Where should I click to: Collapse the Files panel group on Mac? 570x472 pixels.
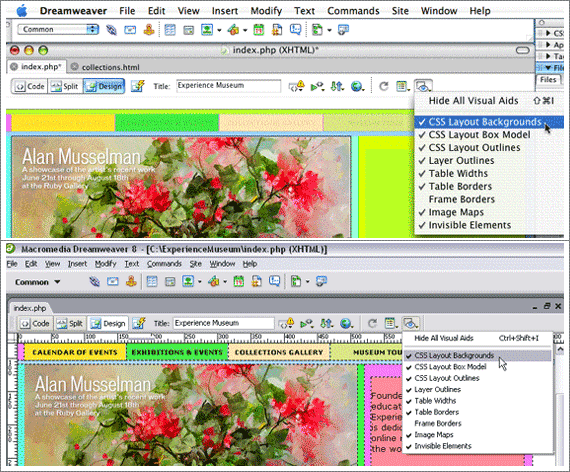[549, 68]
